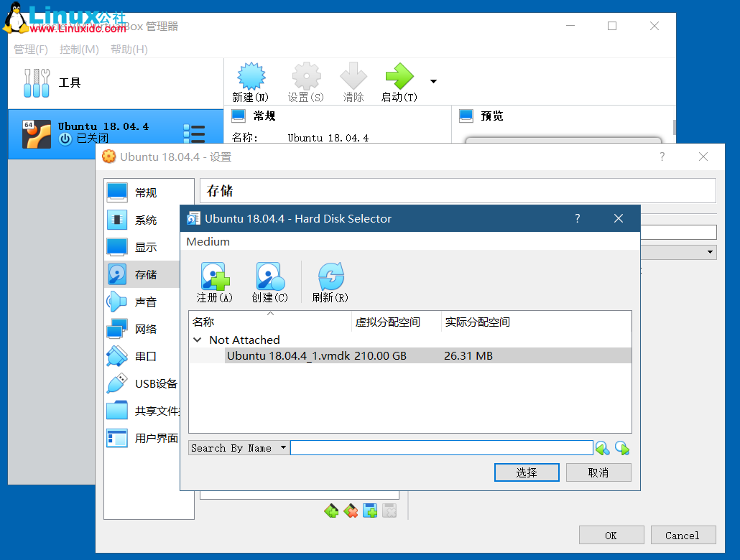This screenshot has width=740, height=560.
Task: Click remove controller red icon
Action: [351, 510]
